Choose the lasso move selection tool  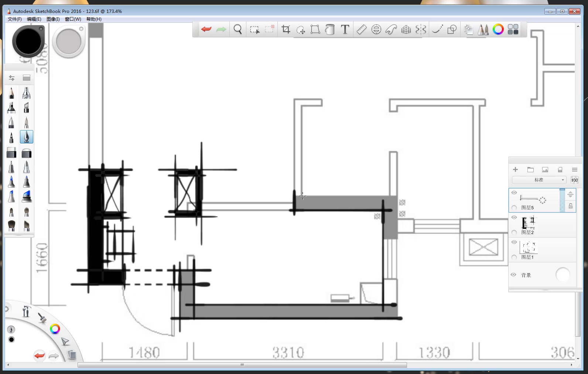301,30
